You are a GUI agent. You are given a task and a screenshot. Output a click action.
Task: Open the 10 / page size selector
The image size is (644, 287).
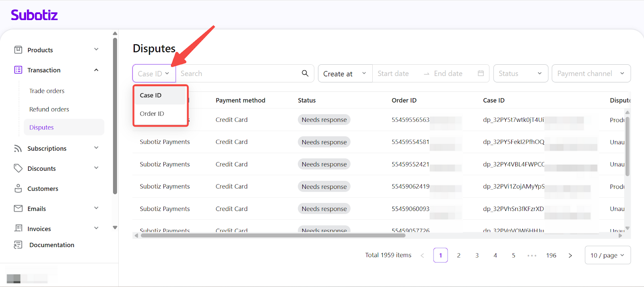tap(607, 255)
